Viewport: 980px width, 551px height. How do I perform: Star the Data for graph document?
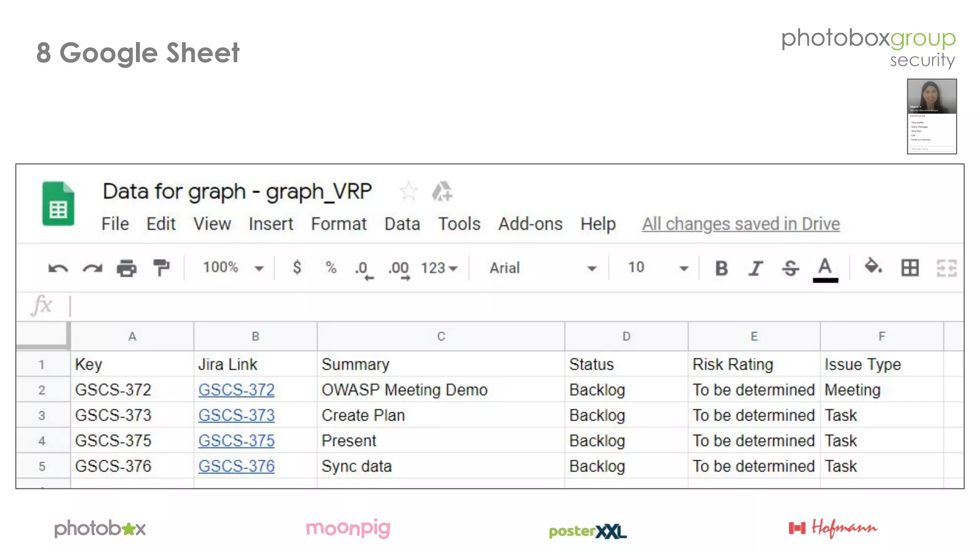[408, 192]
